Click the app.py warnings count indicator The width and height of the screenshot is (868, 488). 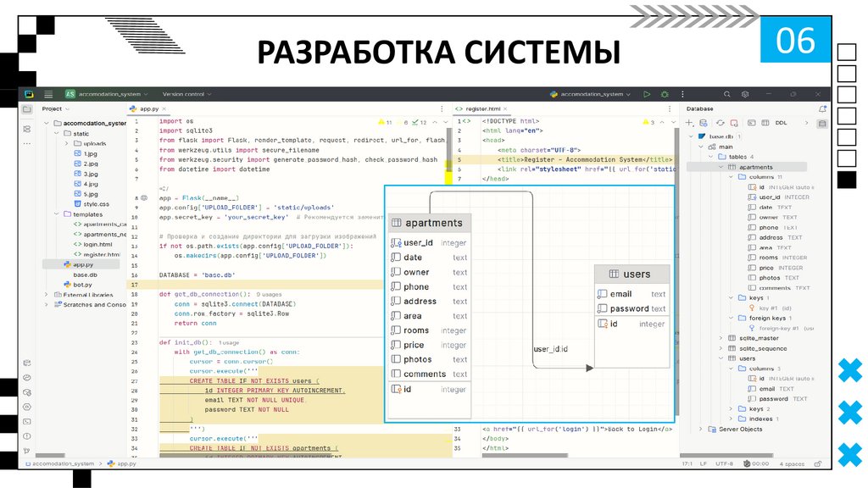[x=385, y=122]
